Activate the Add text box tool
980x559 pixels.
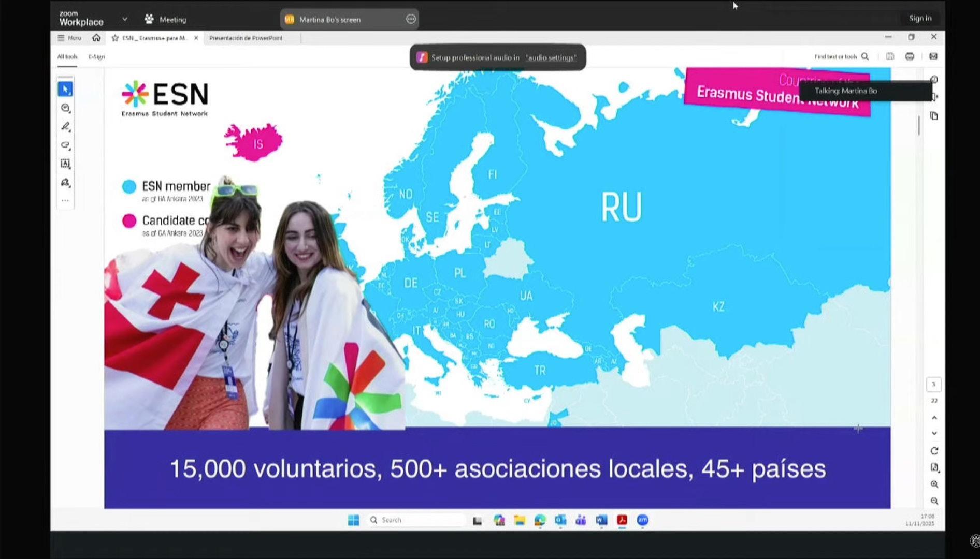click(65, 164)
